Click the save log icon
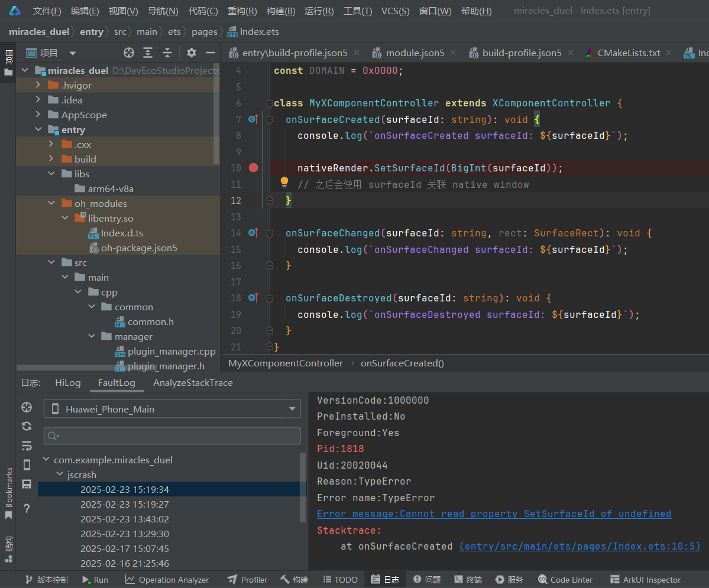 pyautogui.click(x=27, y=484)
